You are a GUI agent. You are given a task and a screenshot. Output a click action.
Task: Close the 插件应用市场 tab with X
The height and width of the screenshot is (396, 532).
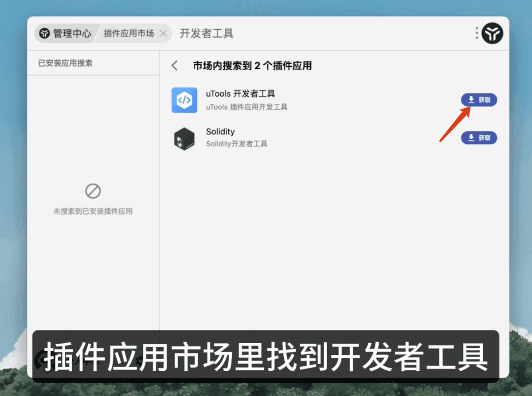(163, 33)
